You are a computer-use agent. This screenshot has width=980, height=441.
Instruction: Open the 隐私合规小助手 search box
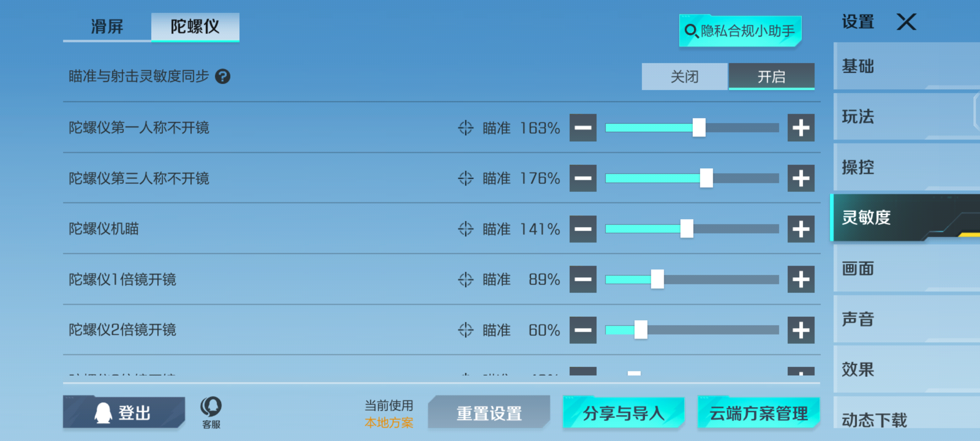click(x=740, y=31)
